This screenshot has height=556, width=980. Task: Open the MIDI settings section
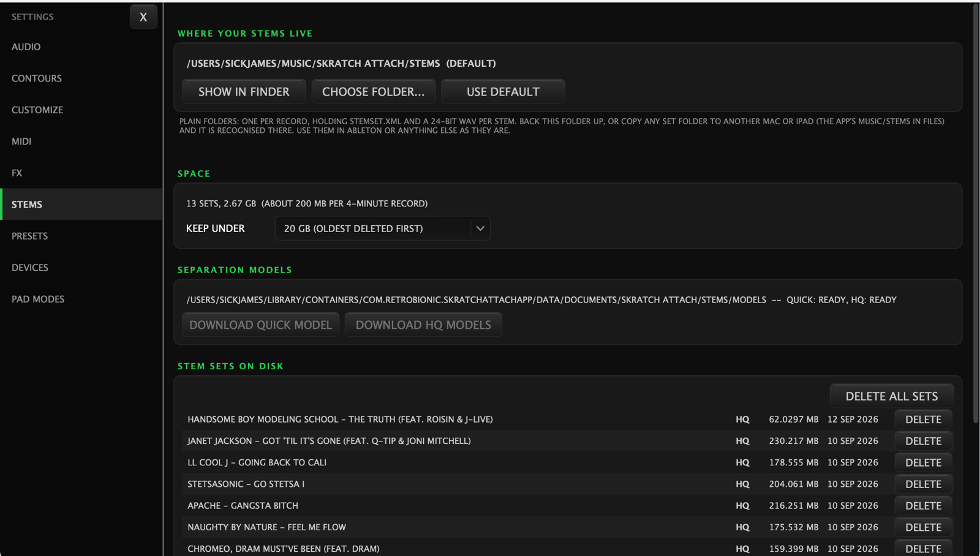pyautogui.click(x=81, y=141)
